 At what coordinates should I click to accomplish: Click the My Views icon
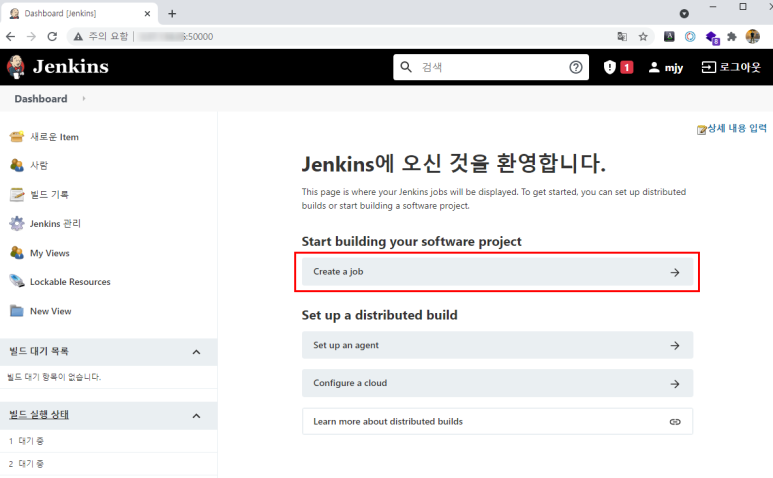17,253
